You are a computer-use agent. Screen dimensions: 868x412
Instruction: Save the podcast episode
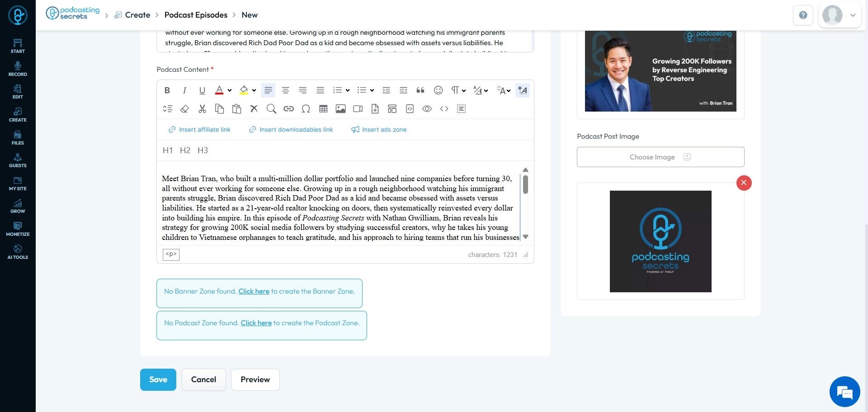[158, 379]
